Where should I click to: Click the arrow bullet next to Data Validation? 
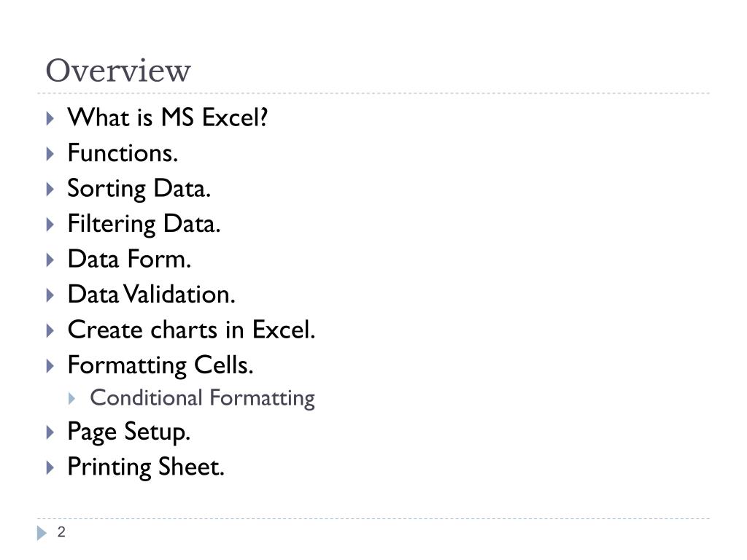50,295
